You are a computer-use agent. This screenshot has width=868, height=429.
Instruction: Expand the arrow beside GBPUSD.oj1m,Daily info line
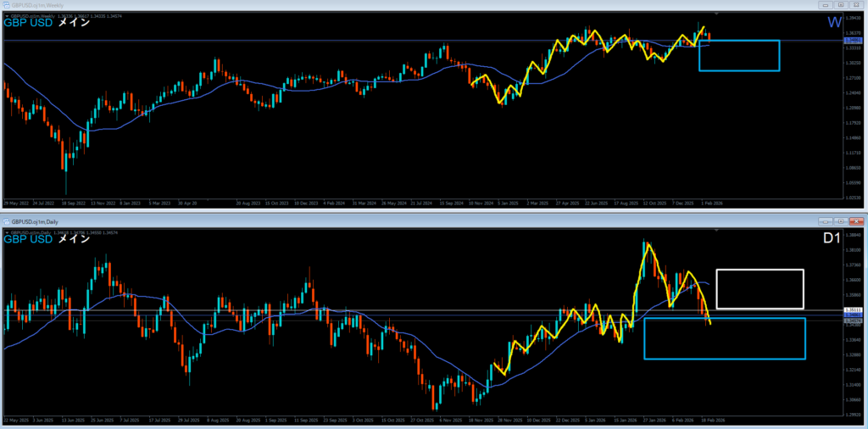[7, 233]
